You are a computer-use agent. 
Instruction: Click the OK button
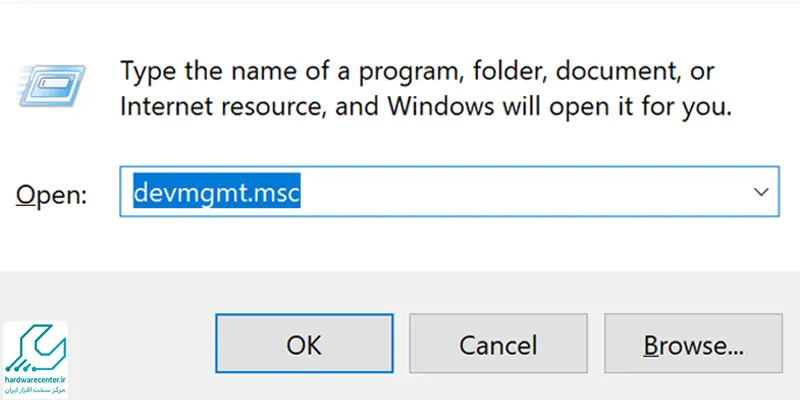point(304,343)
